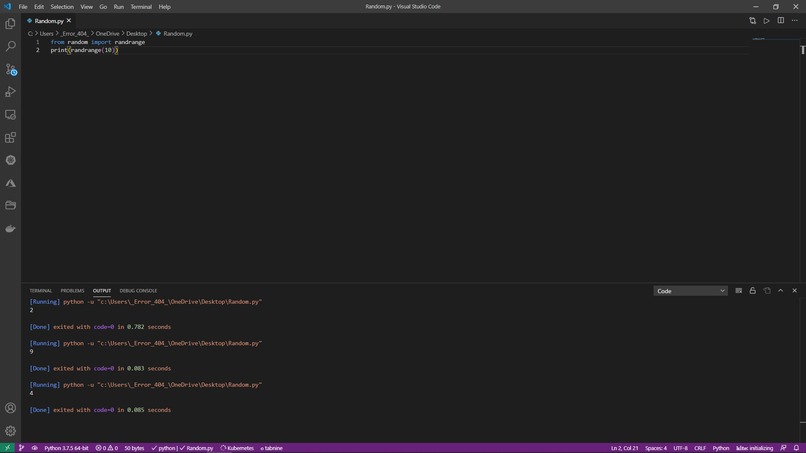Open the Go menu
This screenshot has height=453, width=806.
point(103,7)
